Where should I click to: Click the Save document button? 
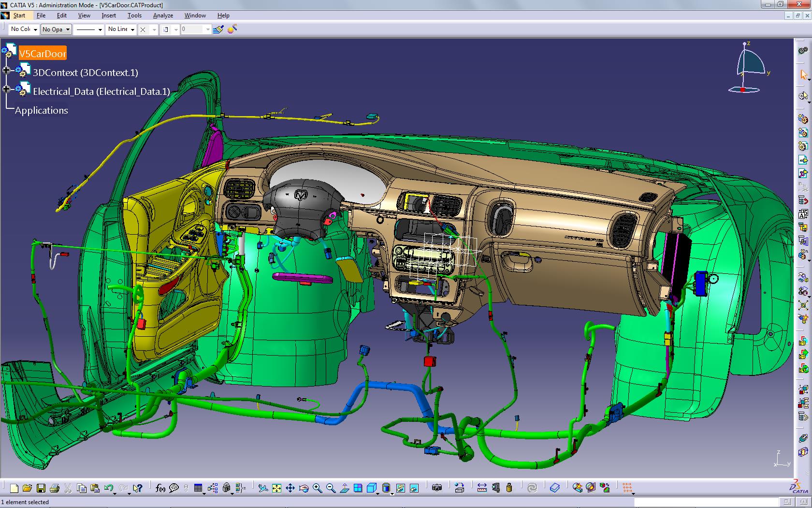click(x=41, y=488)
